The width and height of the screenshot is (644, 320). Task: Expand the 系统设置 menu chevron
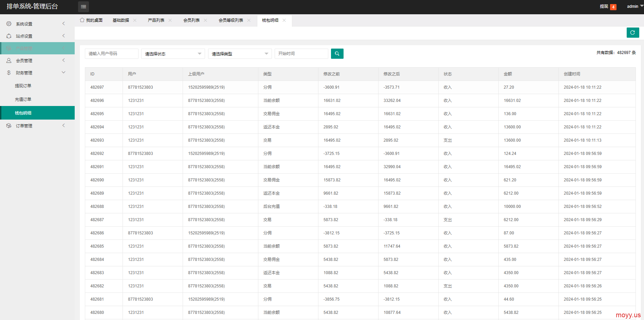coord(63,23)
